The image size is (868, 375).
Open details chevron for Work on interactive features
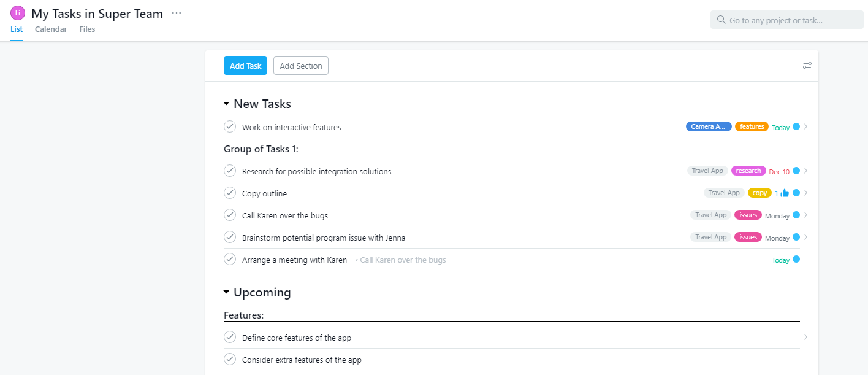pos(806,127)
